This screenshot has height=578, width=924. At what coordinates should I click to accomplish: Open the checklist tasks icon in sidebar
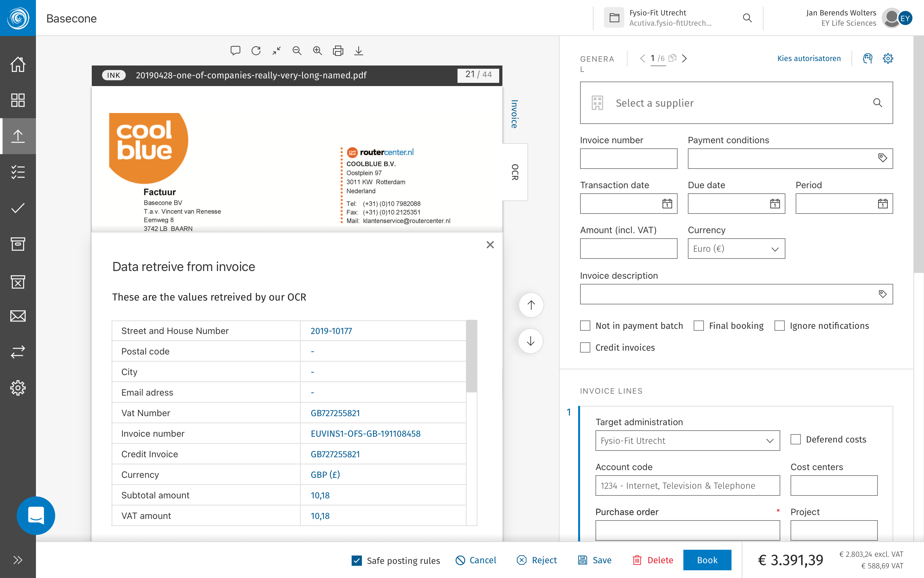(18, 172)
